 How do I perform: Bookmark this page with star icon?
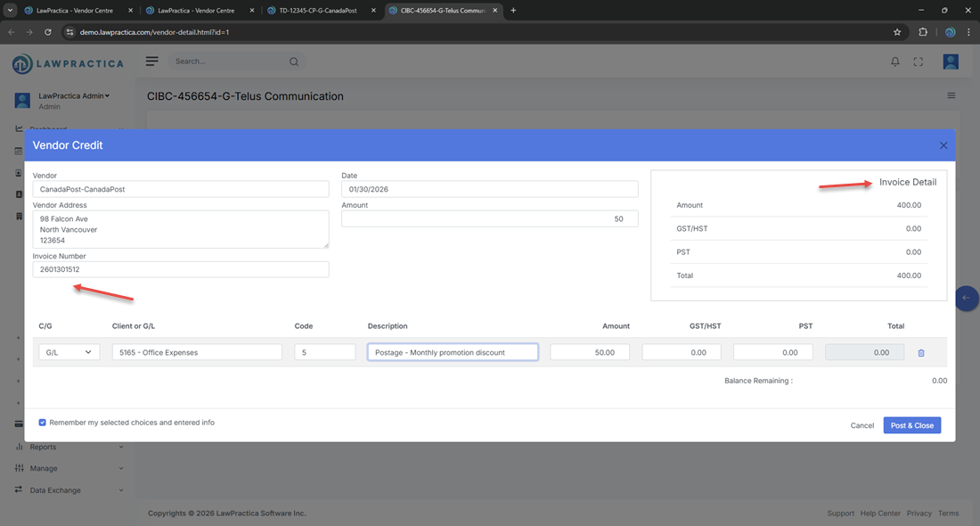point(897,31)
